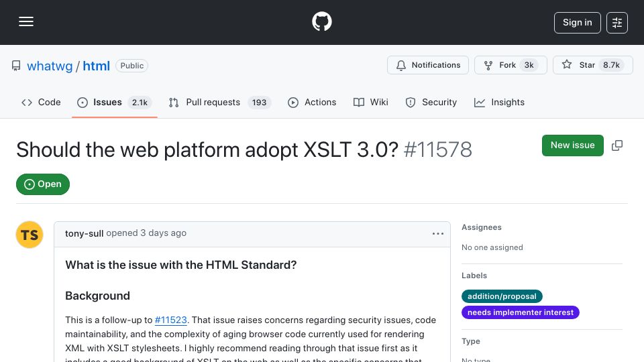
Task: Click the 'opened 3 days ago' timestamp
Action: click(146, 233)
